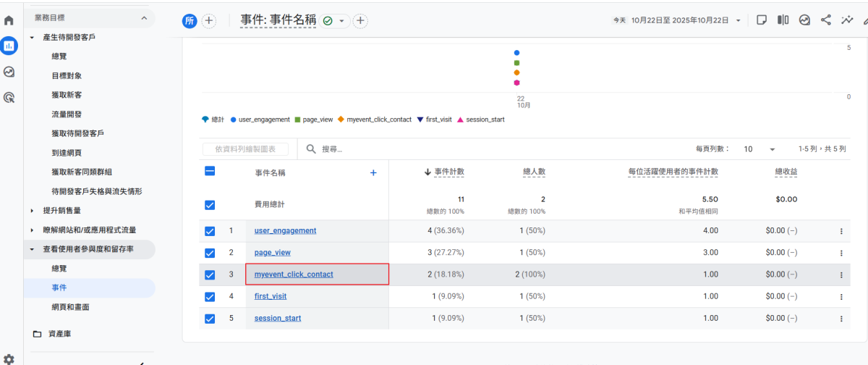
Task: Open the annotations note icon
Action: 762,20
